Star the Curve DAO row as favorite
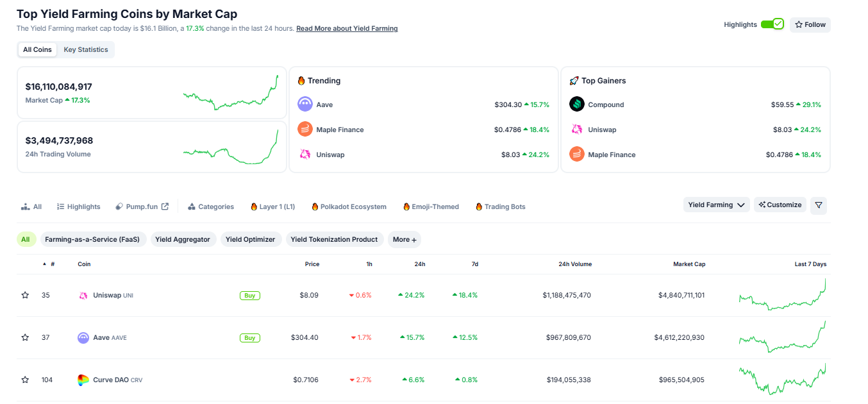 point(25,380)
